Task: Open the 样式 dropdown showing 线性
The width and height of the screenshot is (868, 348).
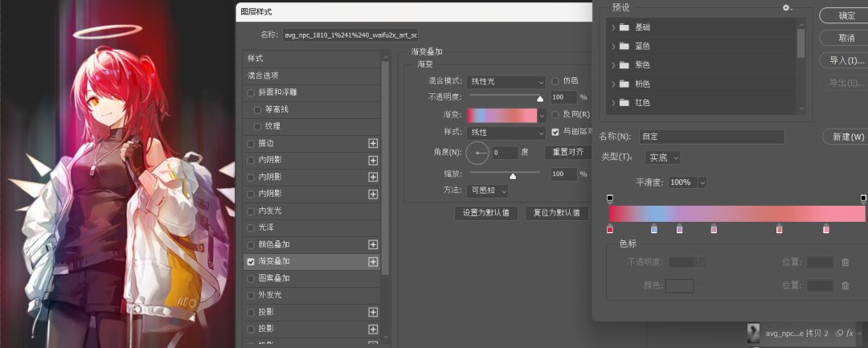Action: pyautogui.click(x=506, y=133)
